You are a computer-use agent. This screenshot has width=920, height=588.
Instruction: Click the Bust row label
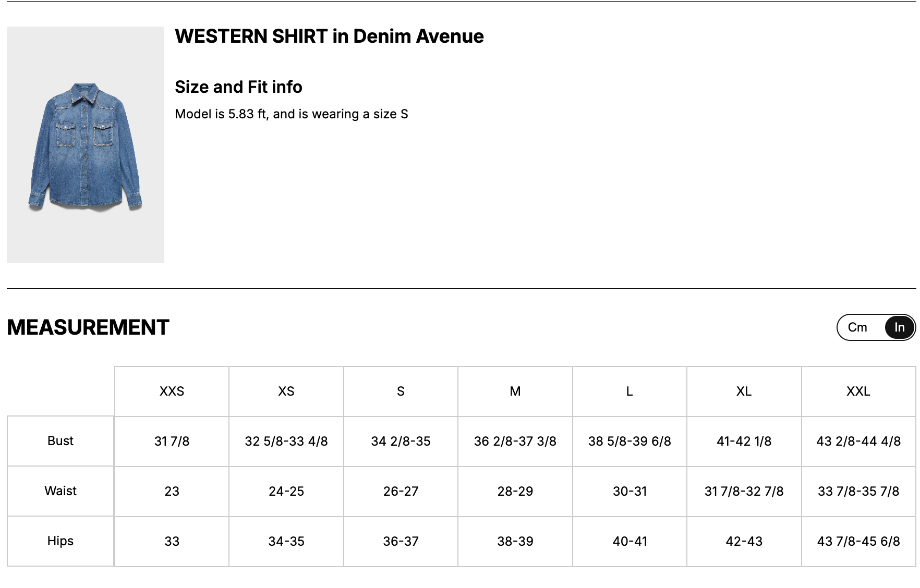click(x=60, y=441)
